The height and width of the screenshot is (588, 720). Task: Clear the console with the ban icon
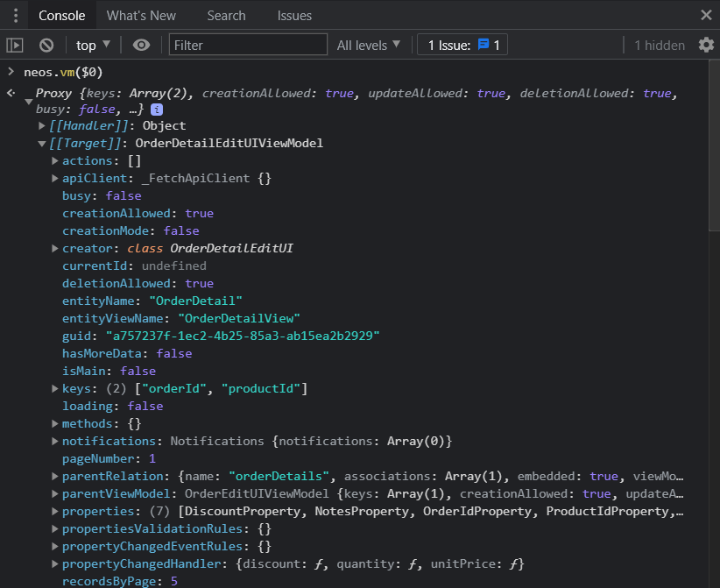click(46, 45)
